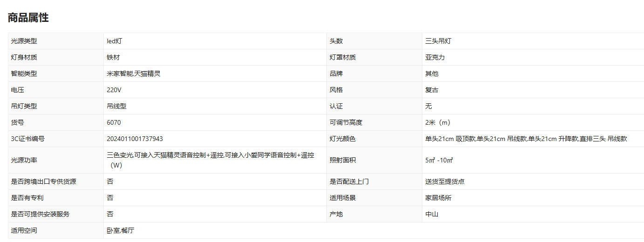Click the 米家智能,天猫精灵 smart type value
644x242 pixels.
(133, 74)
